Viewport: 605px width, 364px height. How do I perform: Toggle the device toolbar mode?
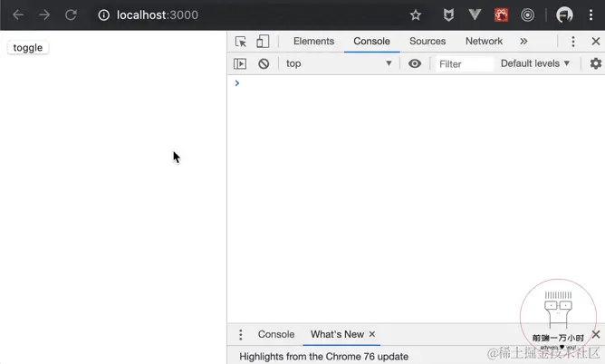tap(263, 42)
